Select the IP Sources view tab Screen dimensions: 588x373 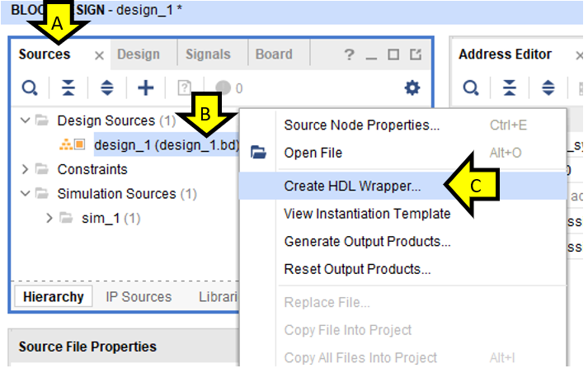click(139, 297)
